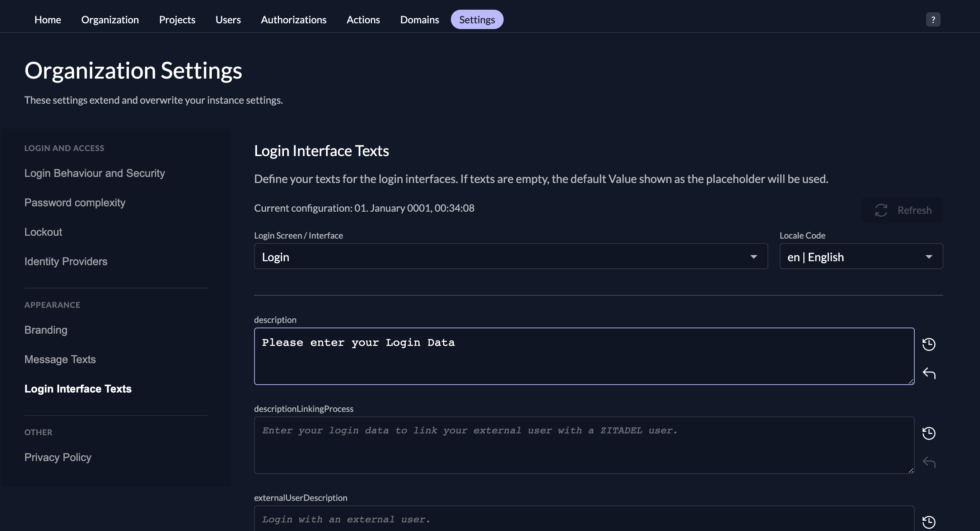Restore default for externalUserDescription field
Image resolution: width=980 pixels, height=531 pixels.
click(929, 522)
